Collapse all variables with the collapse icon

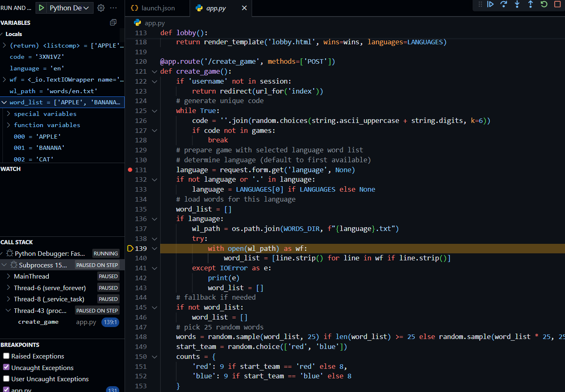[113, 23]
